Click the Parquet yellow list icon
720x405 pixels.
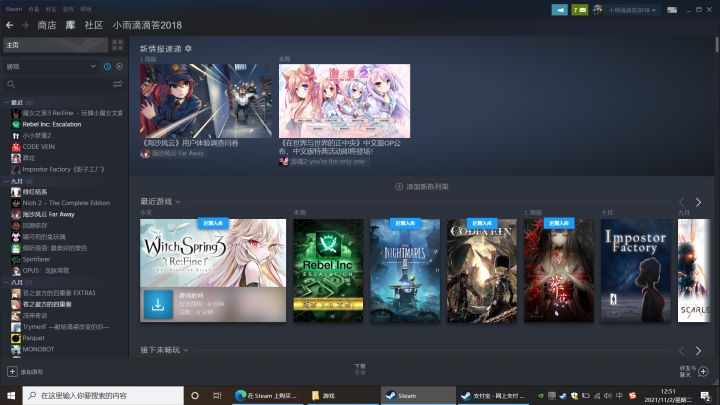tap(16, 338)
